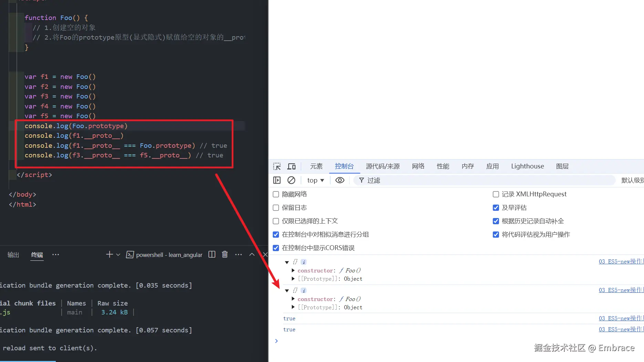Viewport: 644px width, 362px height.
Task: Open the Lighthouse tab
Action: click(x=528, y=166)
